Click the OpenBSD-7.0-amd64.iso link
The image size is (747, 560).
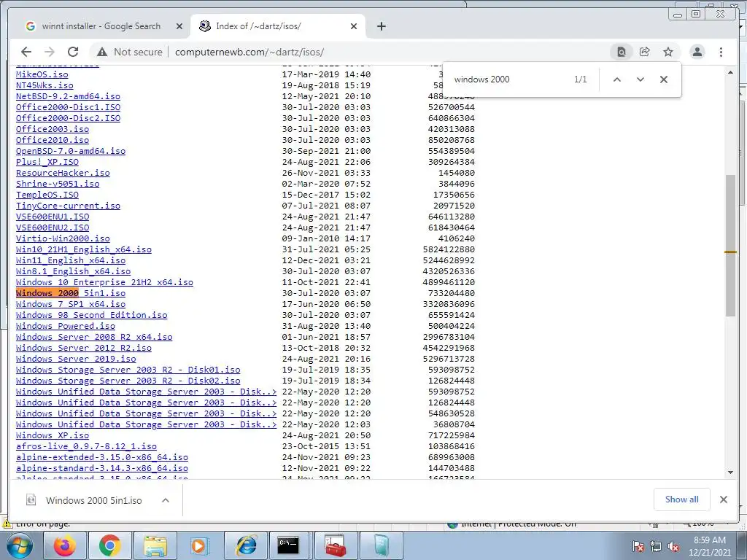tap(71, 151)
